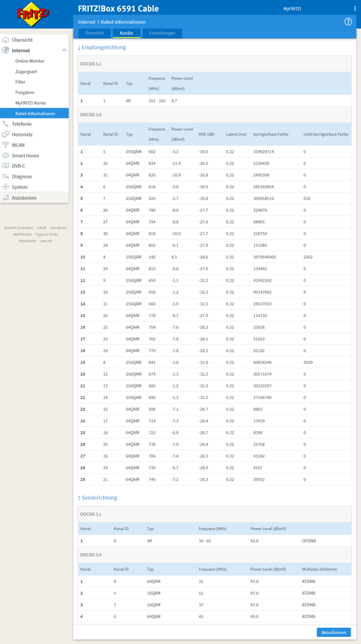361x644 pixels.
Task: Collapse the Internet menu chevron
Action: click(x=64, y=50)
